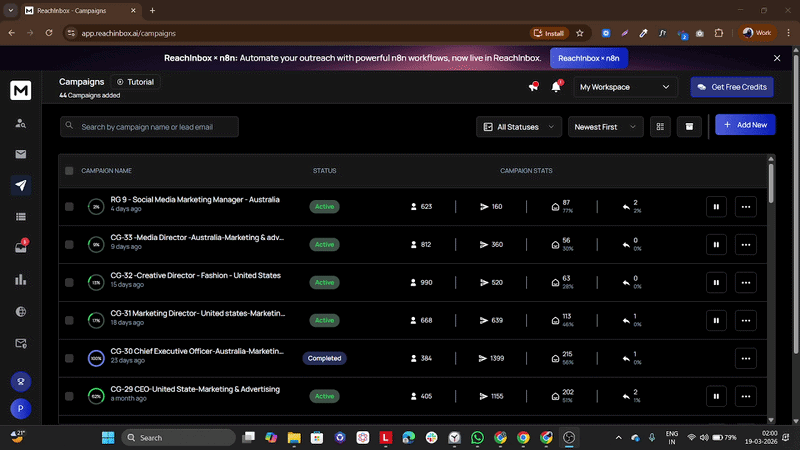Pause the CG-33 Media Director campaign
Screen dimensions: 800x450
716,244
